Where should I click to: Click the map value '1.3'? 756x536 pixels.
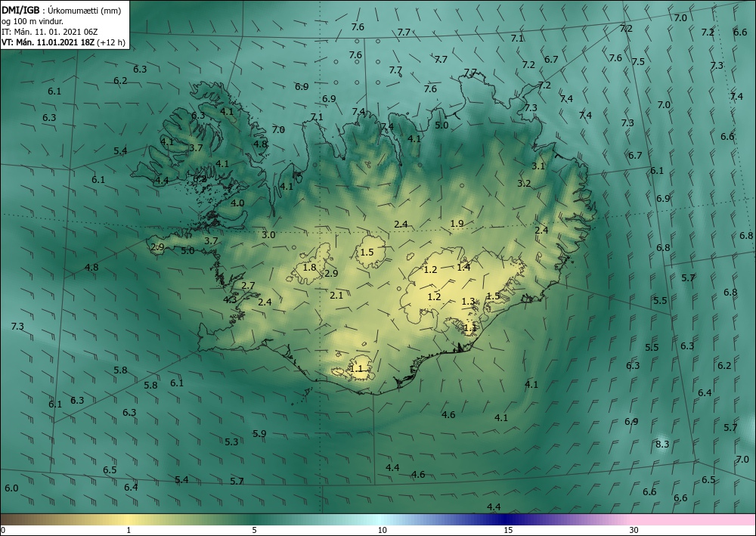[x=468, y=301]
